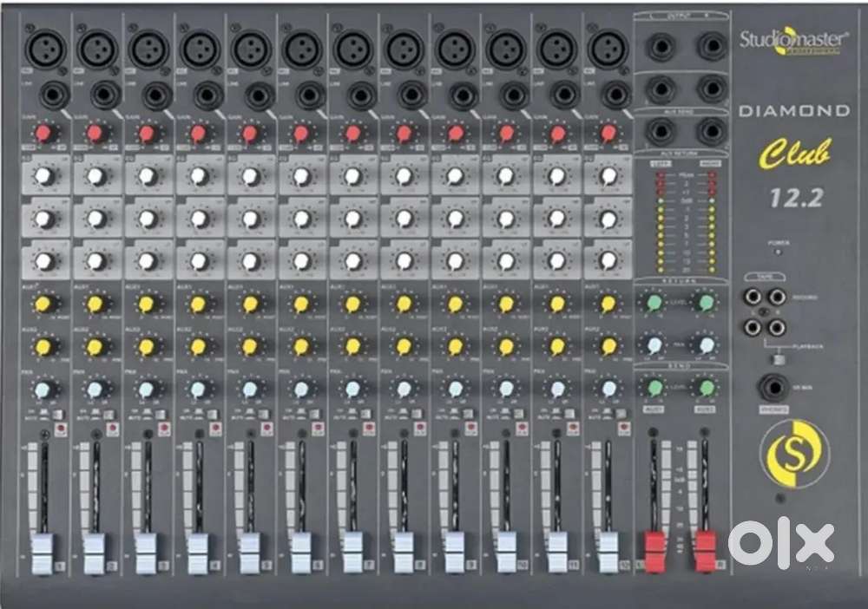Click channel 9 top EQ knob
868x609 pixels.
(x=455, y=176)
